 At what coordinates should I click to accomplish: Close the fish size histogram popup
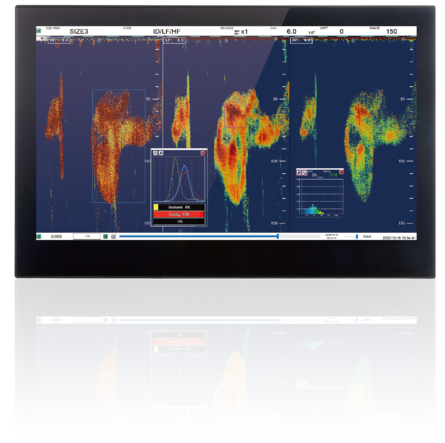(341, 172)
